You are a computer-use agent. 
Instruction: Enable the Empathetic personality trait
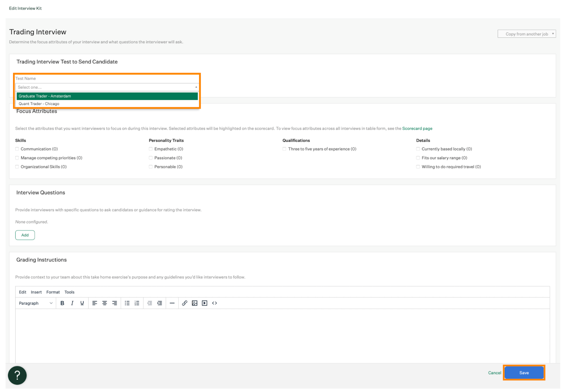(151, 149)
